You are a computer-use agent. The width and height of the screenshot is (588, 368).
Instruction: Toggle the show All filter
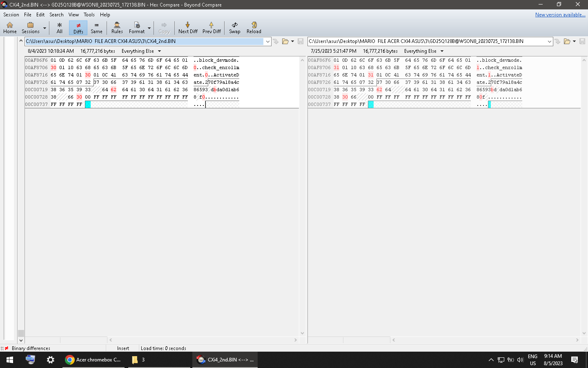point(60,28)
